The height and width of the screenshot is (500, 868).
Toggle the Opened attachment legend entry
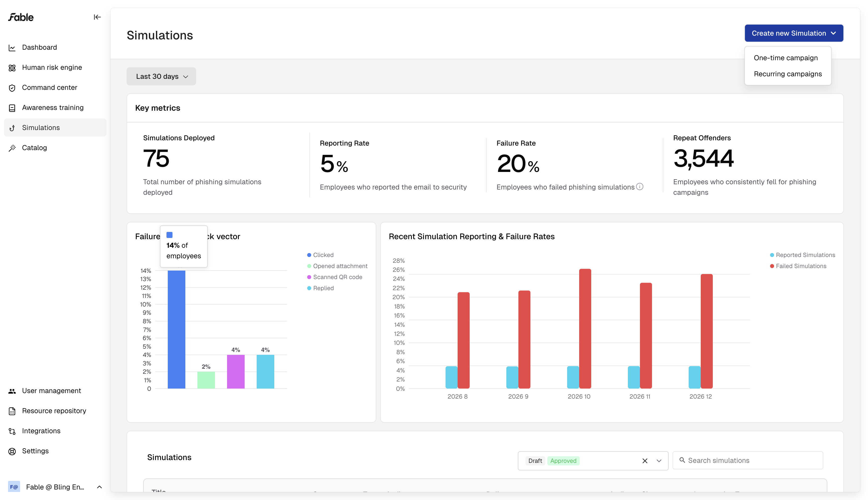(337, 266)
